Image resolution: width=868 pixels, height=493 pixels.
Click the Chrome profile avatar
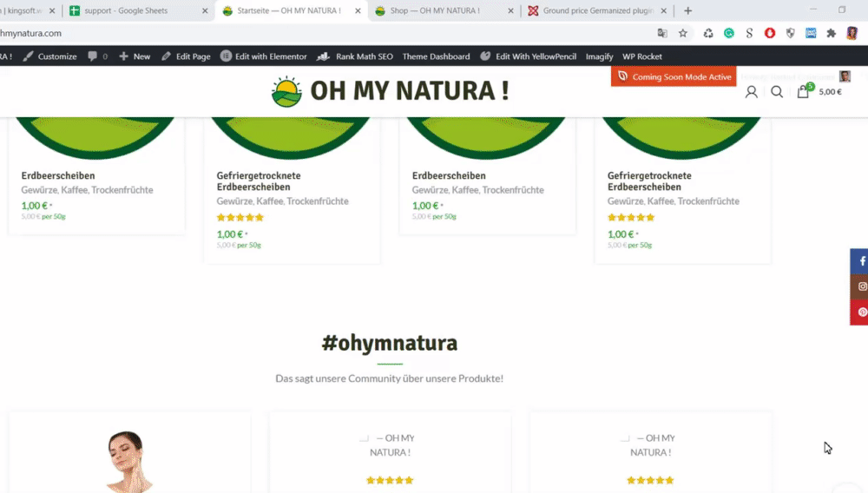(x=852, y=33)
